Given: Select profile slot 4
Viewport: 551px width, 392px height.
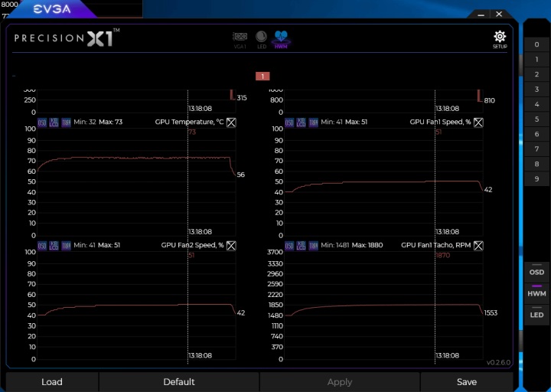Looking at the screenshot, I should (536, 104).
